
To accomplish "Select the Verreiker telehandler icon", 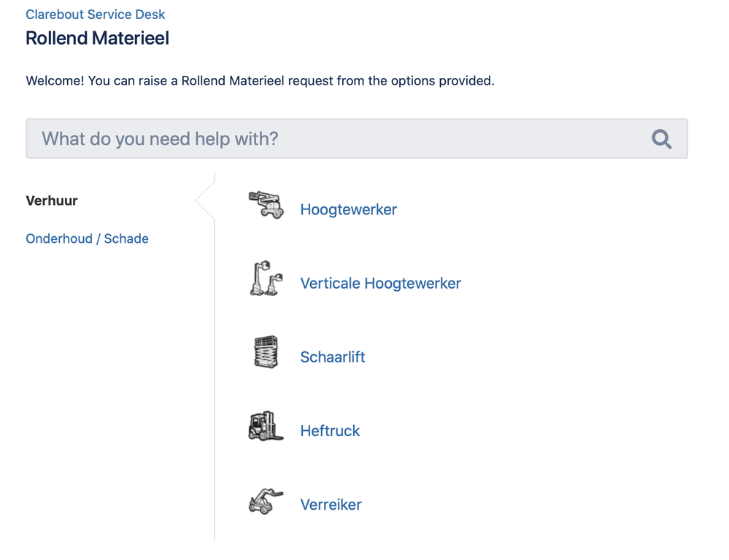I will point(266,501).
